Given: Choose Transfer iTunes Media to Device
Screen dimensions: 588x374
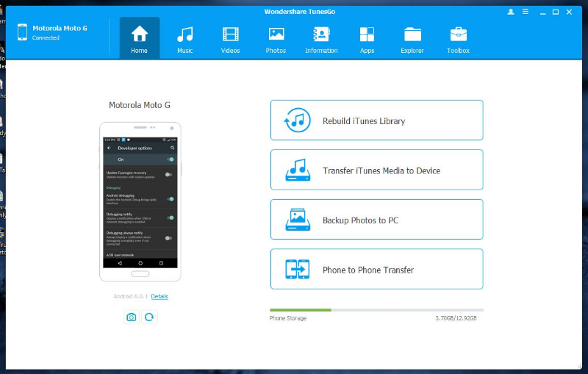Looking at the screenshot, I should [376, 170].
